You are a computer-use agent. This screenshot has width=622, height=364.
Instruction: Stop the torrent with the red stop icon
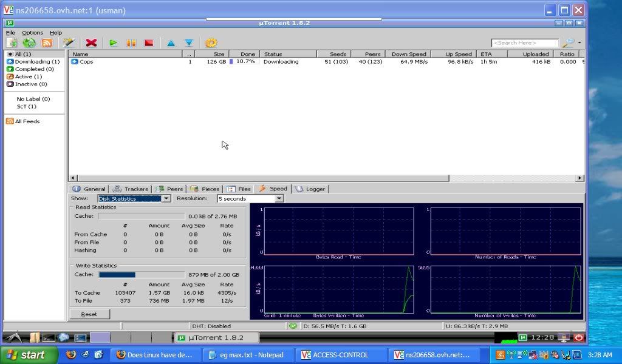click(149, 43)
